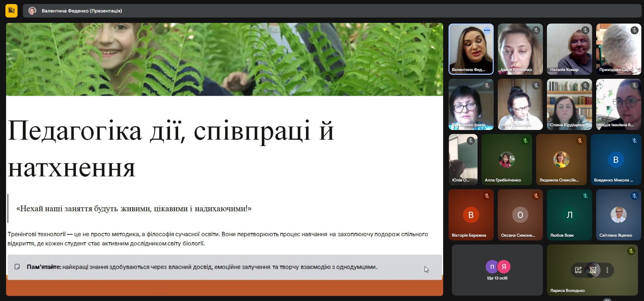The height and width of the screenshot is (301, 644).
Task: Open the blue three-dot options on Валентина's tile
Action: click(x=487, y=30)
